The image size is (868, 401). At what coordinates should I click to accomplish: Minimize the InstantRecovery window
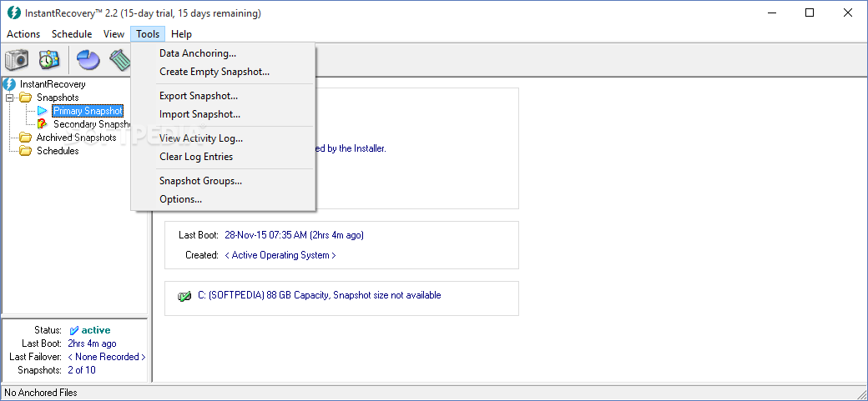(x=771, y=13)
